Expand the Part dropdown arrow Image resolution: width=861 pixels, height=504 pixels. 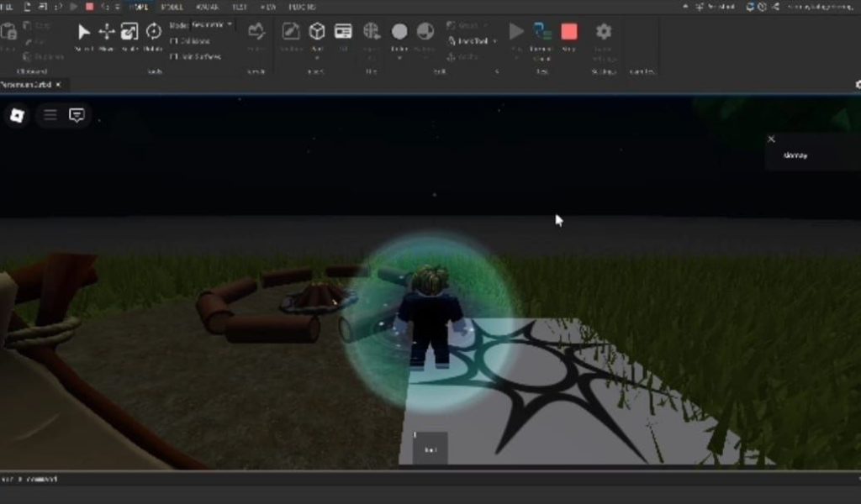pyautogui.click(x=317, y=58)
